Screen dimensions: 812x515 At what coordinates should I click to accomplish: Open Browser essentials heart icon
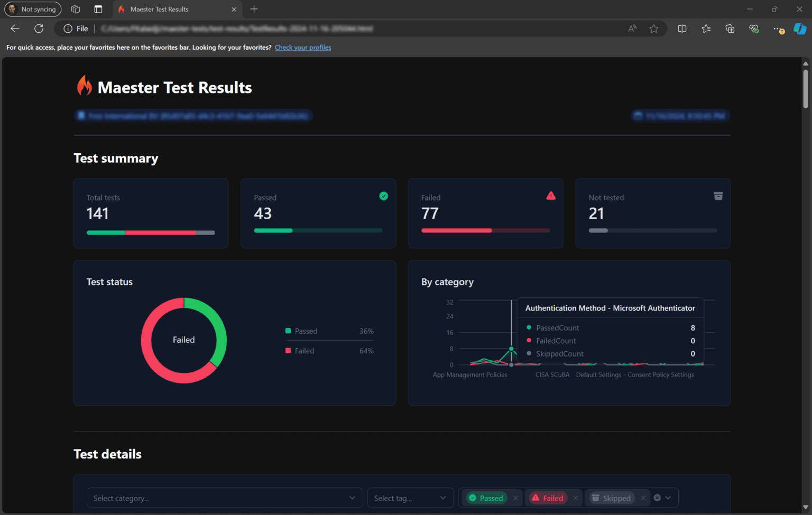(754, 29)
